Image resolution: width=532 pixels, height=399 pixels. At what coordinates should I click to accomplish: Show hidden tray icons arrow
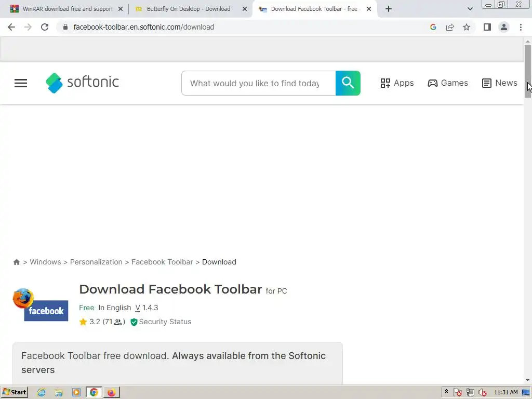click(446, 392)
